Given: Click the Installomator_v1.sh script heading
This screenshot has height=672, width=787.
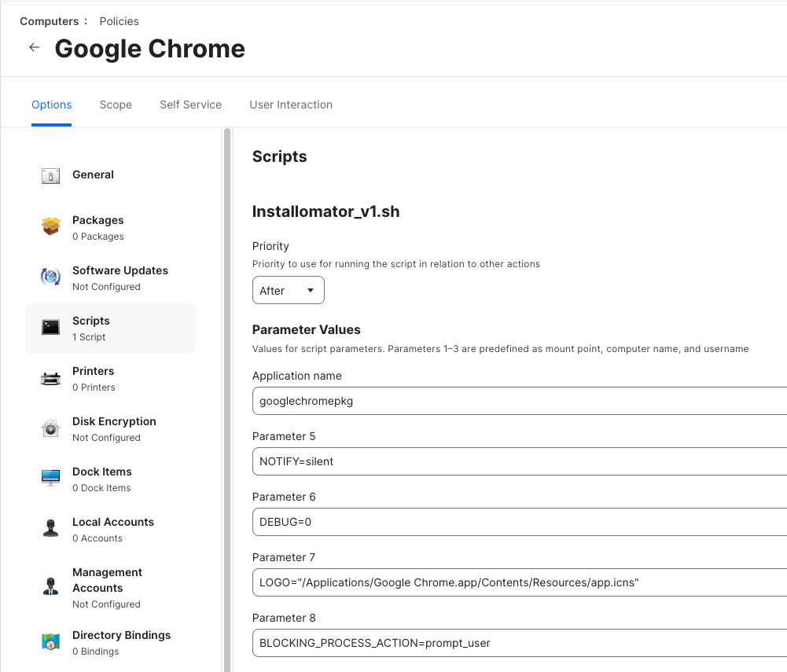Looking at the screenshot, I should 325,211.
